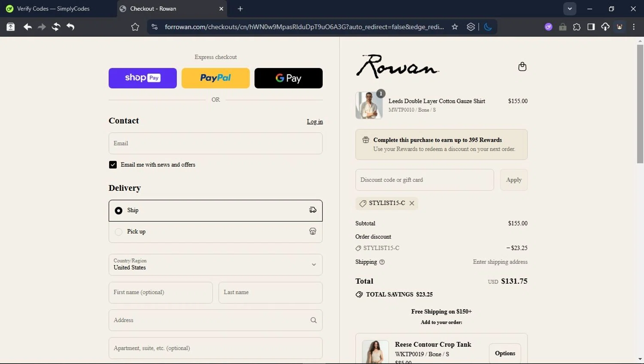Focus the Discount code or gift card field
The image size is (644, 364).
click(x=425, y=180)
